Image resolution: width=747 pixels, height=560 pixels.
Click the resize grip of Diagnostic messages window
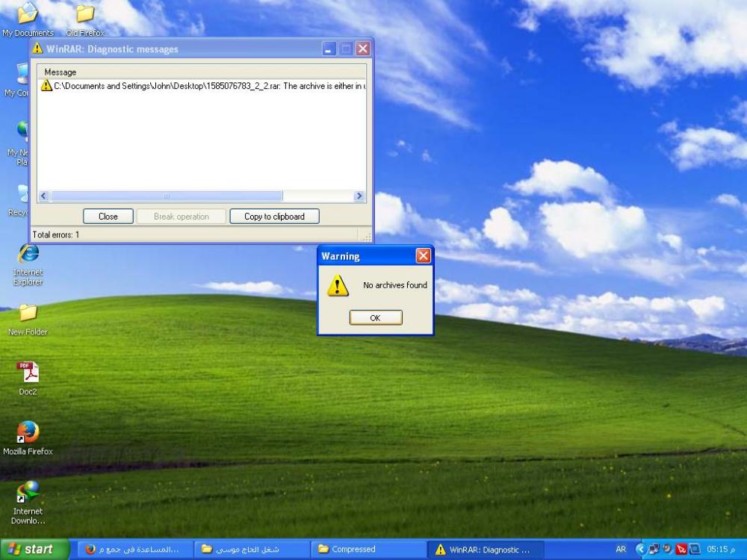[366, 236]
